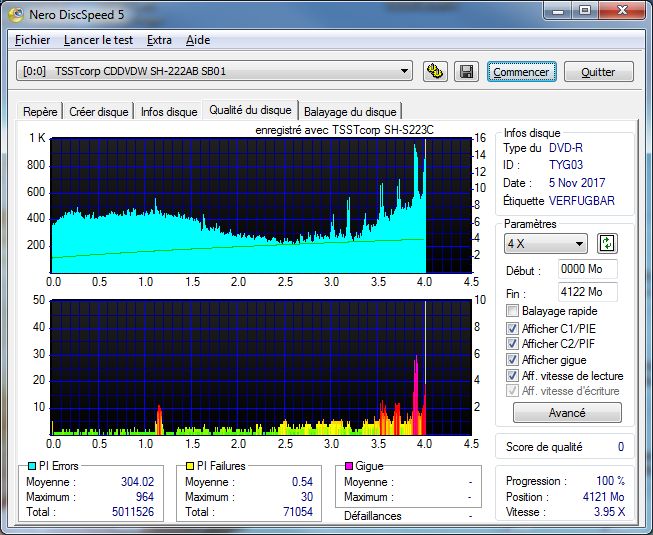Click the disc ID value TYG03
The height and width of the screenshot is (535, 653).
[x=566, y=165]
